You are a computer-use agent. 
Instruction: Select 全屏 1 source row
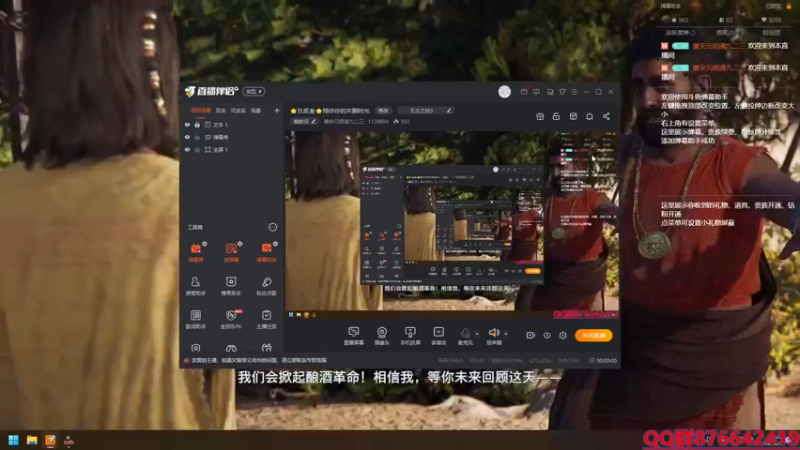232,149
